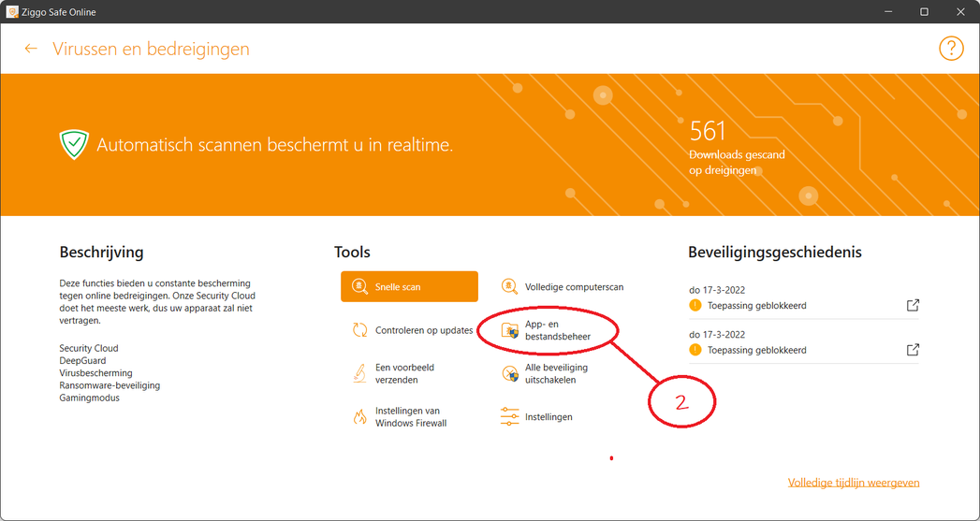This screenshot has width=980, height=521.
Task: Click the Ransomware-beveiliging text
Action: [x=110, y=385]
